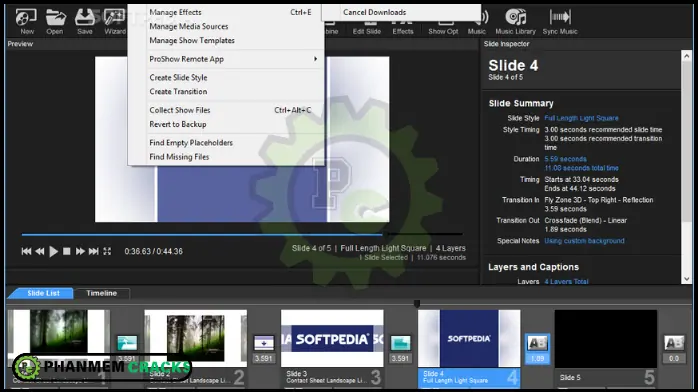Screen dimensions: 698x392
Task: Open Edit Slide toolbar button
Action: tap(367, 29)
